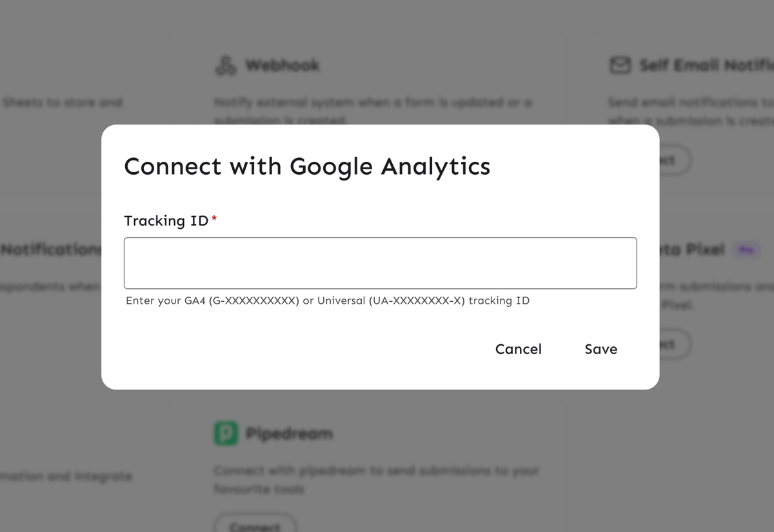Select the Pipedream integration title

289,433
